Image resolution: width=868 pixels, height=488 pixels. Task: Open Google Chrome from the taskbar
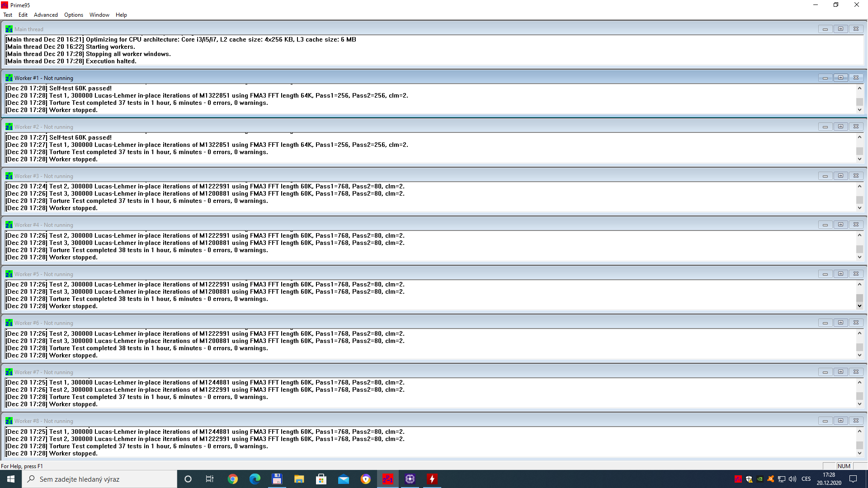[233, 479]
